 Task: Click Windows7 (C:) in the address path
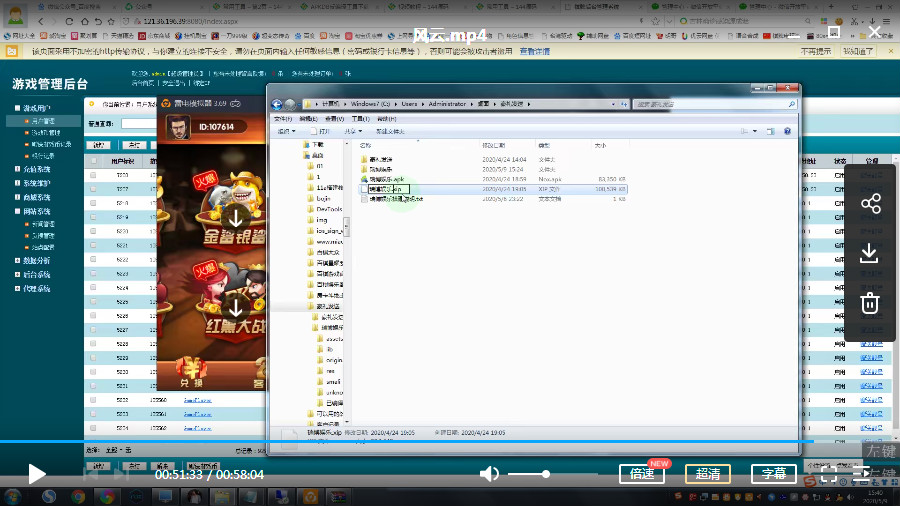pos(370,104)
